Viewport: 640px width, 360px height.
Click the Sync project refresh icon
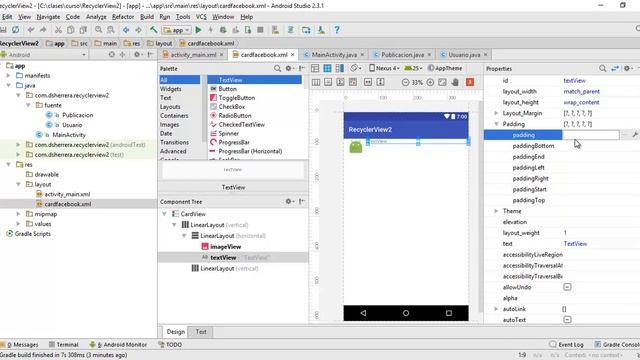[x=16, y=30]
